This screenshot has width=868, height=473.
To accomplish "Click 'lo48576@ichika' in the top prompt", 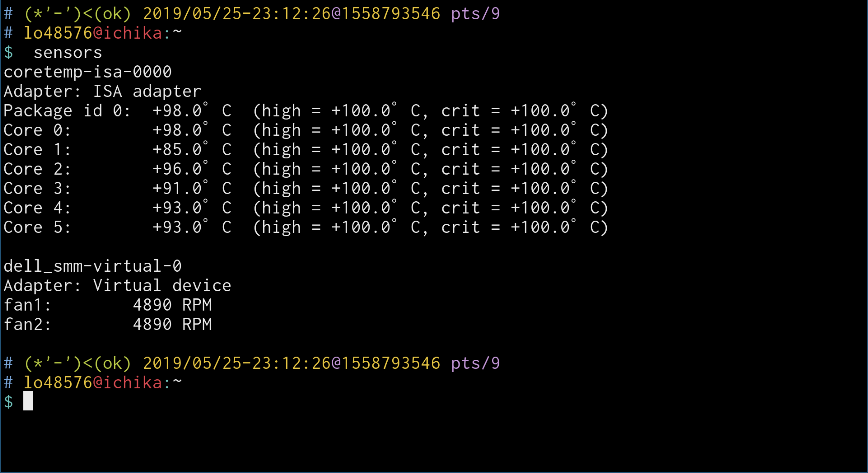I will (x=93, y=33).
